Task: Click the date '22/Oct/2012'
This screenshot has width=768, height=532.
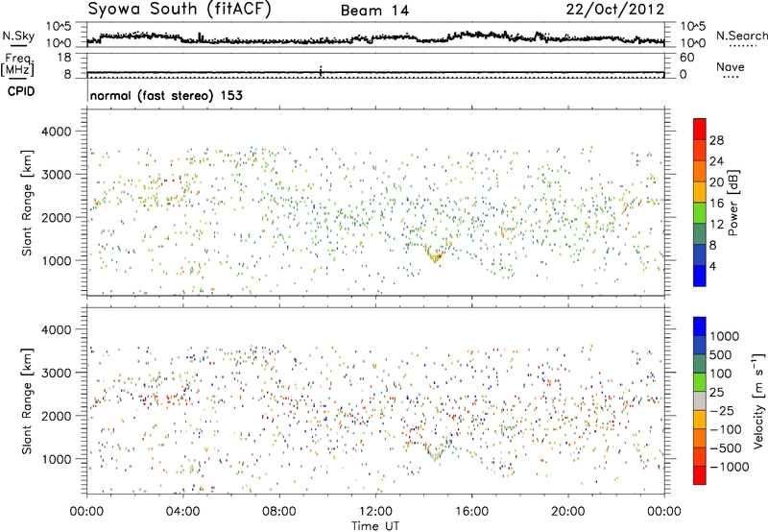Action: (615, 9)
